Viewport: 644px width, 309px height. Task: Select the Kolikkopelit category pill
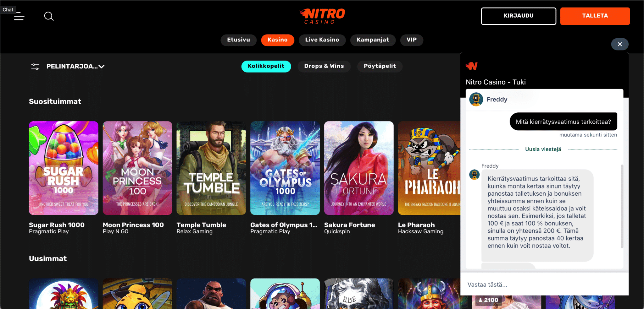pyautogui.click(x=266, y=66)
